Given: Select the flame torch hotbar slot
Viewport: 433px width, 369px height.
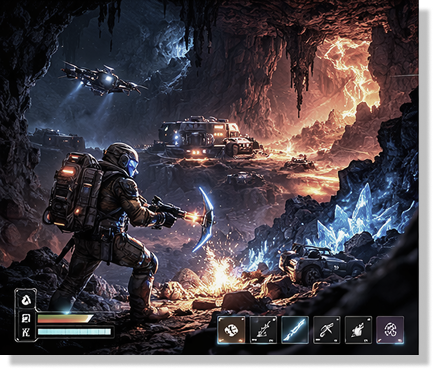Looking at the screenshot, I should 358,330.
